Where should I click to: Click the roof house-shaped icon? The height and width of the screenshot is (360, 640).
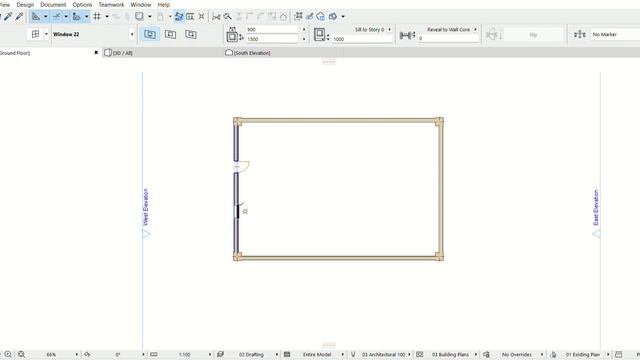pyautogui.click(x=283, y=16)
